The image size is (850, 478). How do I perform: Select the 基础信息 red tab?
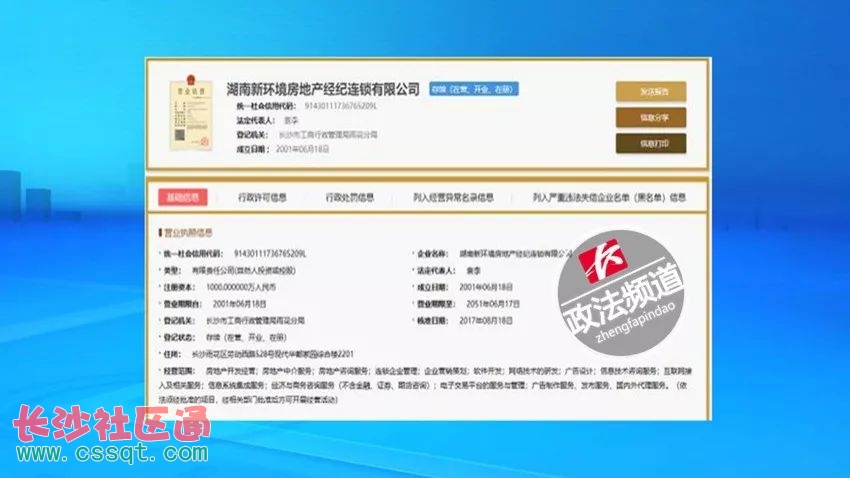[x=183, y=197]
